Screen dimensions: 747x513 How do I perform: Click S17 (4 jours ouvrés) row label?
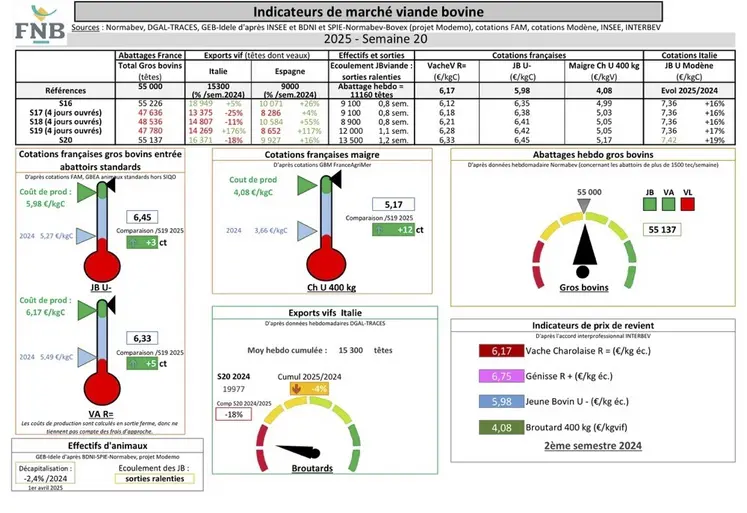tap(66, 113)
